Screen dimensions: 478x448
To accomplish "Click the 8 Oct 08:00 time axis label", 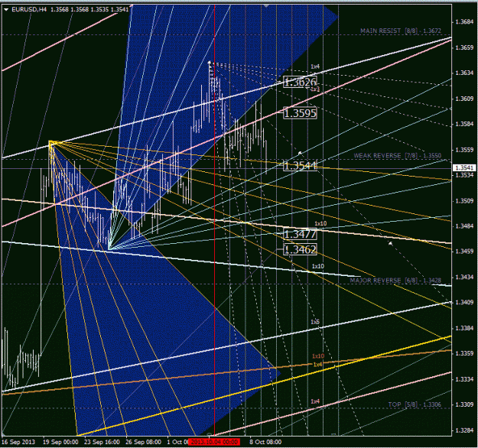I will 265,442.
